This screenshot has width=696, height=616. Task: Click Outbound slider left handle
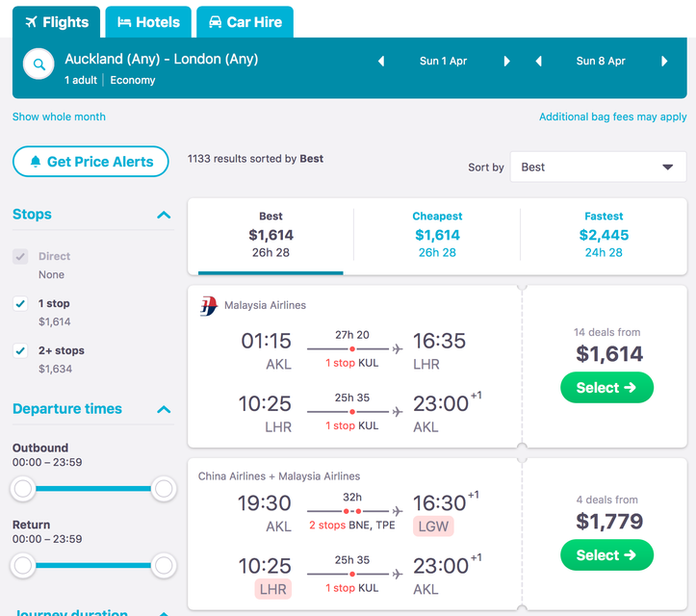[x=23, y=489]
